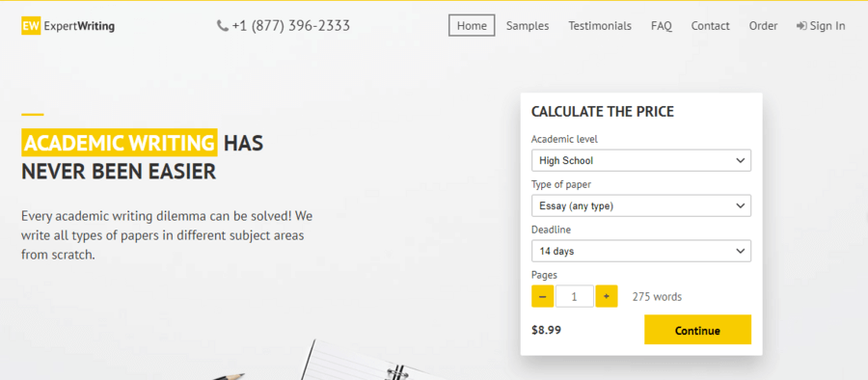Open the Testimonials menu link
This screenshot has height=380, width=868.
click(x=600, y=26)
